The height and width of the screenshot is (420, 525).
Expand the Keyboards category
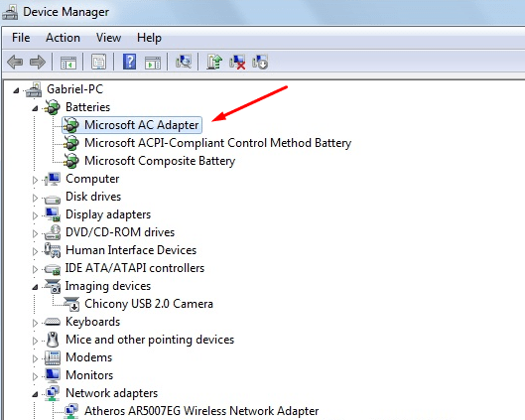(35, 323)
